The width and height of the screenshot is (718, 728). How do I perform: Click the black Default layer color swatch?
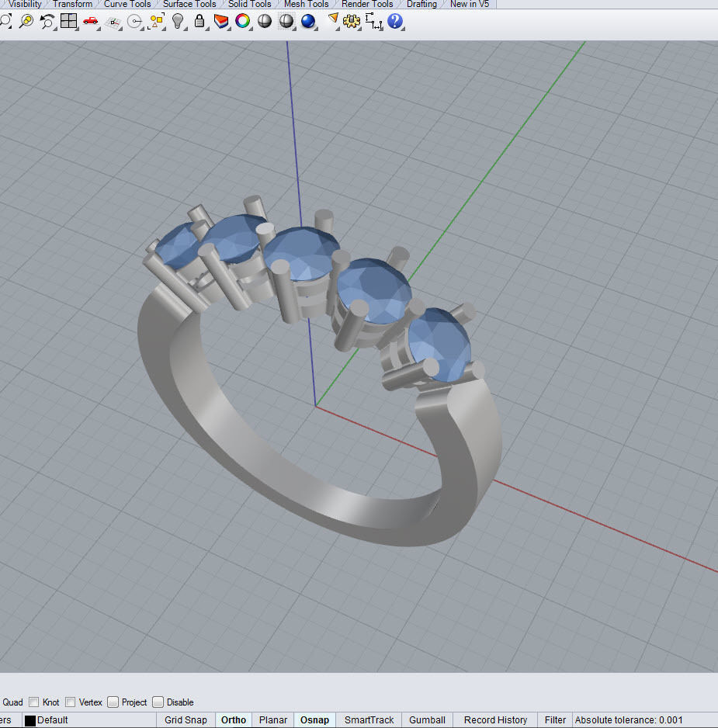click(30, 720)
